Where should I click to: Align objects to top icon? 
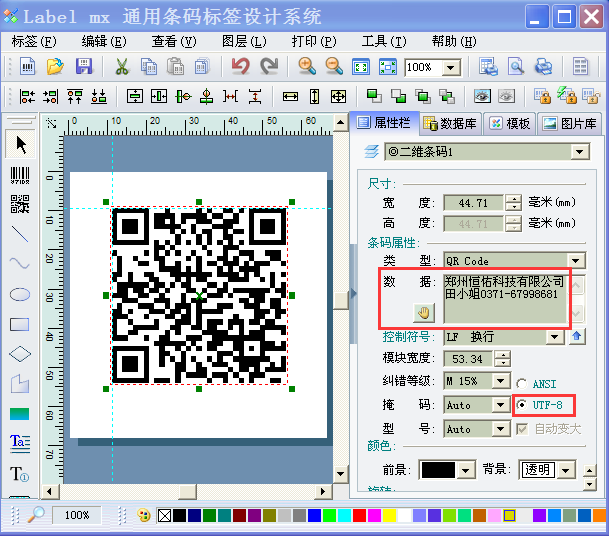(75, 96)
